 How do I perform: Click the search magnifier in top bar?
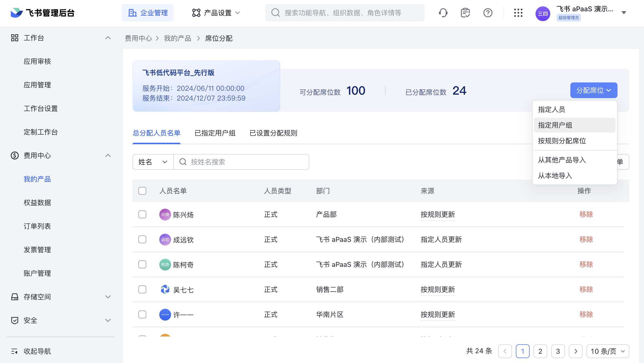(x=276, y=13)
